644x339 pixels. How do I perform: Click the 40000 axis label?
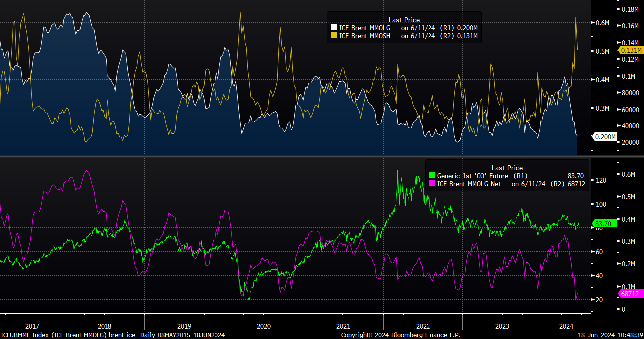coord(630,126)
